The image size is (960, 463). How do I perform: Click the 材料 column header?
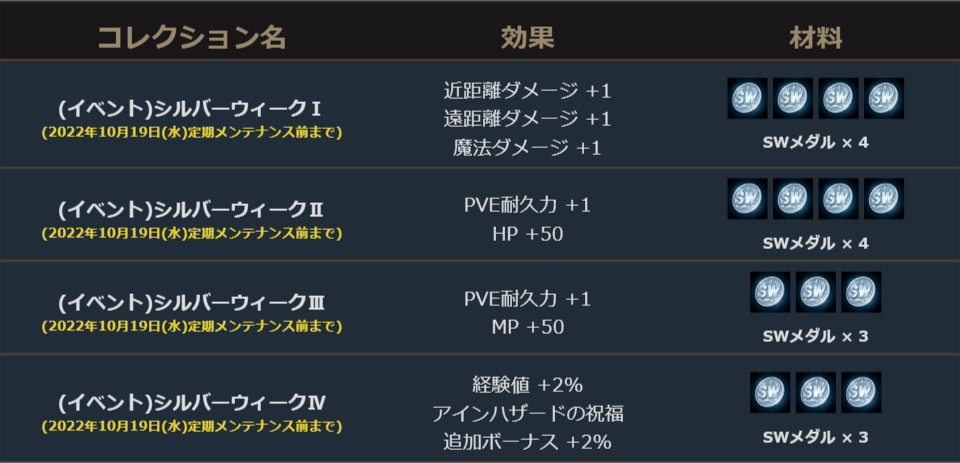[815, 38]
